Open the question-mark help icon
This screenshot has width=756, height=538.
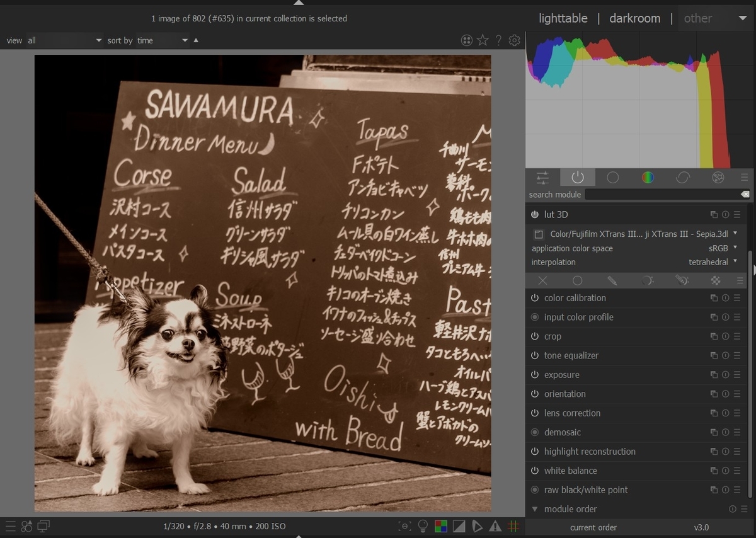(498, 40)
